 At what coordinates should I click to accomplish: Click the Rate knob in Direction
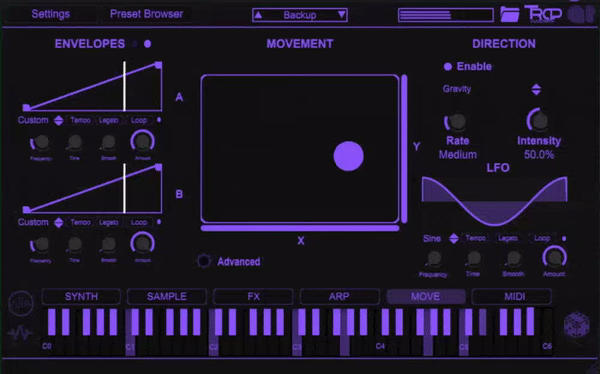pos(456,122)
